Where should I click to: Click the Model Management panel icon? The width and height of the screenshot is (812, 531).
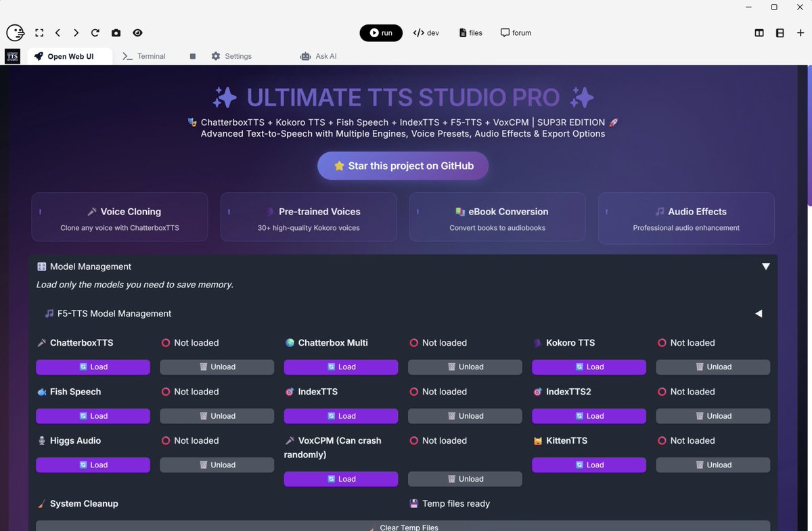[42, 267]
